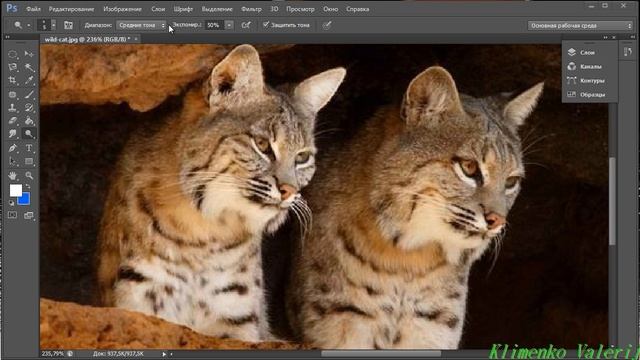Click the vertical scrollbar thumb

tap(612, 201)
